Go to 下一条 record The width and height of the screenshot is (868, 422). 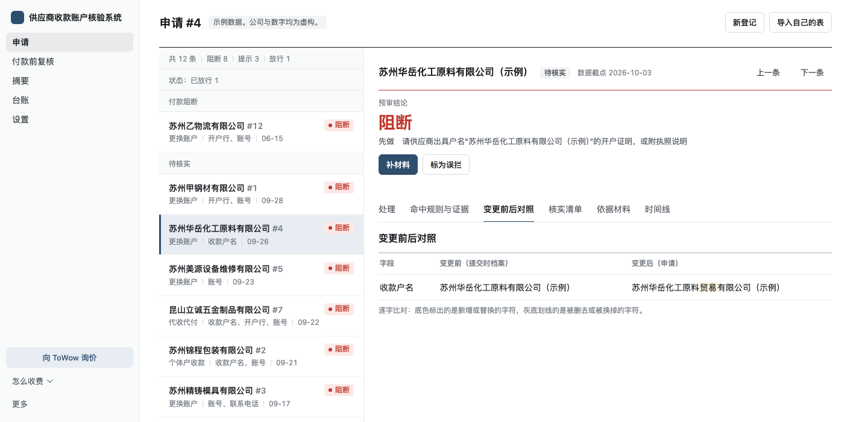coord(812,72)
